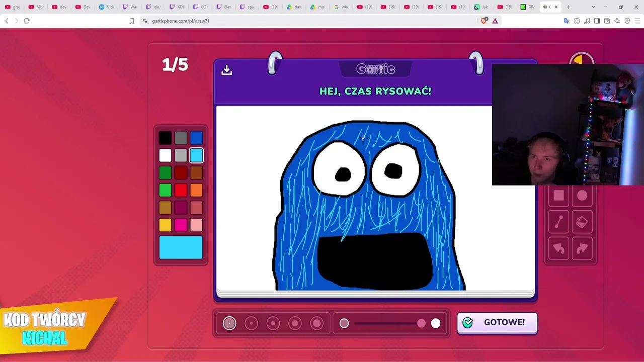Close the active Gartic Phone tab
644x362 pixels.
click(556, 7)
